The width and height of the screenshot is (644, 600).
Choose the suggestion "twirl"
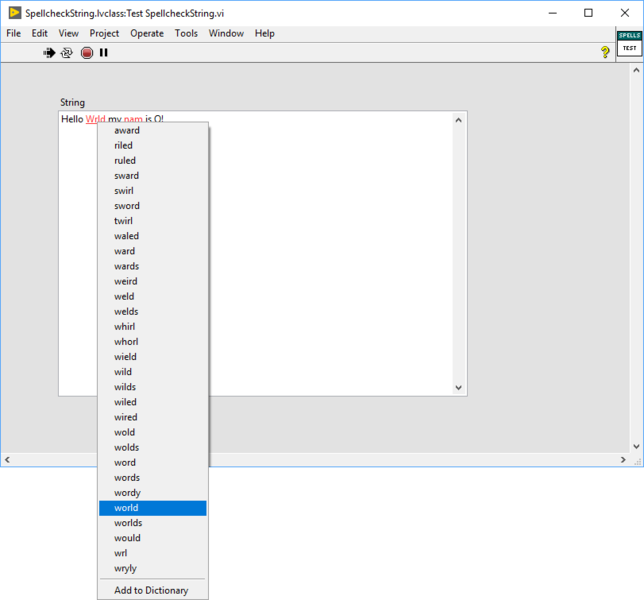pos(152,221)
